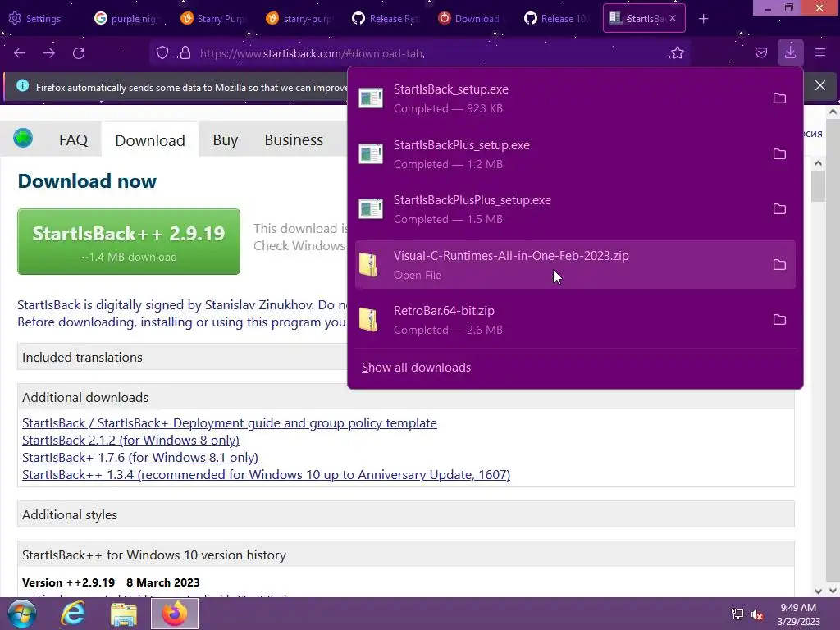Open the tracking protection shield icon
This screenshot has height=630, width=840.
pyautogui.click(x=162, y=53)
